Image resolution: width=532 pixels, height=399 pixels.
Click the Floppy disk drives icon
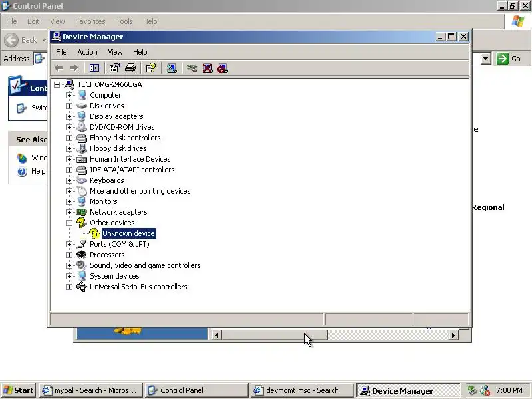click(x=81, y=148)
